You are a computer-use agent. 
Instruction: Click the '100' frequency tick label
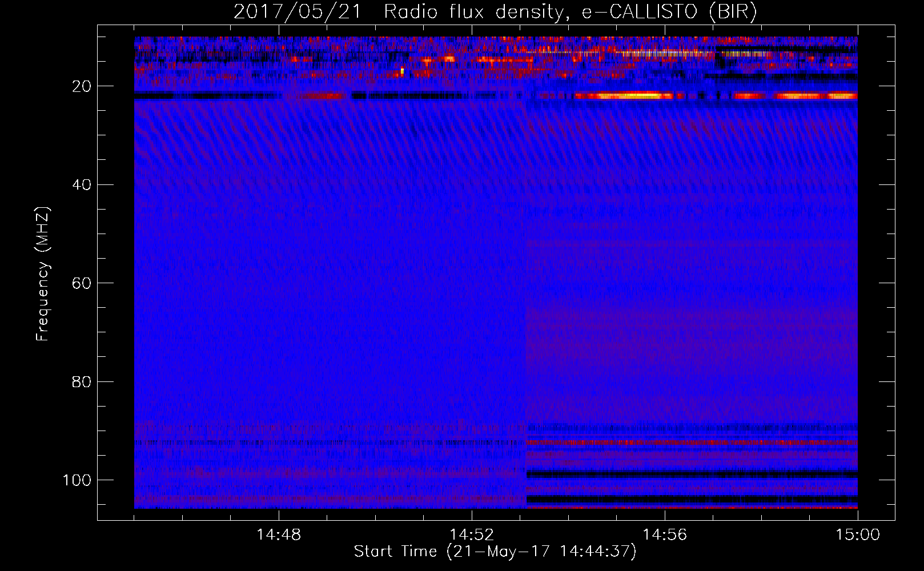pos(77,480)
